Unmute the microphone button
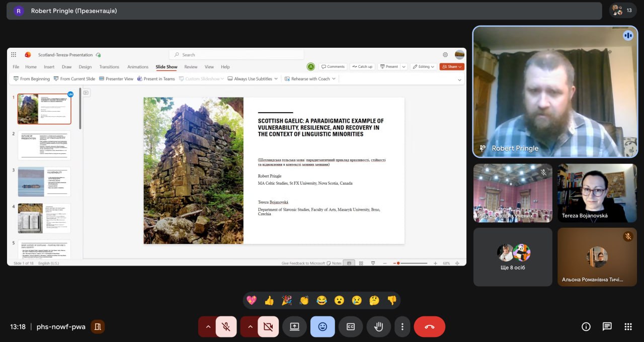This screenshot has height=342, width=644. click(226, 326)
